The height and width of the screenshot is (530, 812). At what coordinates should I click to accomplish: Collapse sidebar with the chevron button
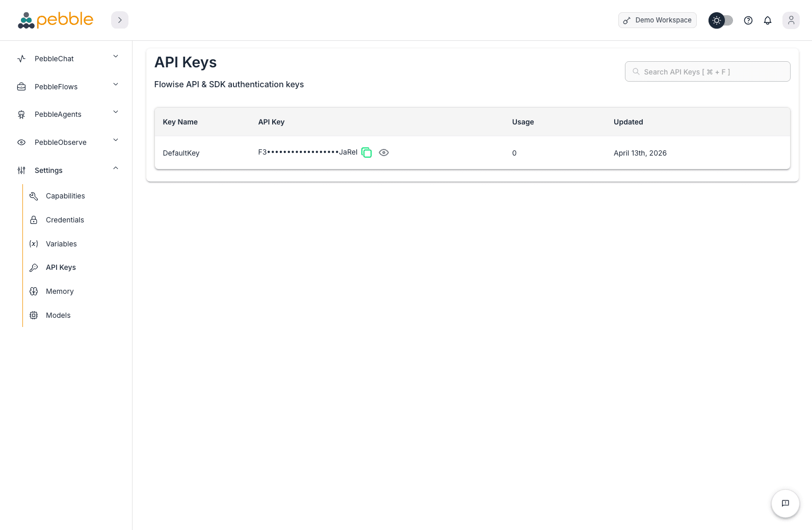(x=120, y=20)
